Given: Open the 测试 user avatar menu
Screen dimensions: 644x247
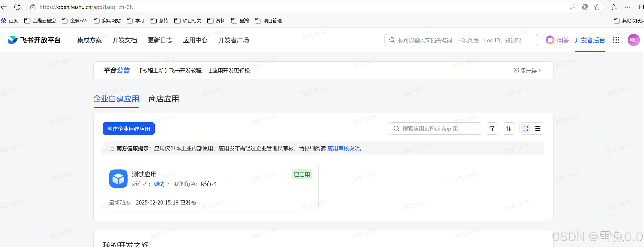Looking at the screenshot, I should click(x=634, y=40).
